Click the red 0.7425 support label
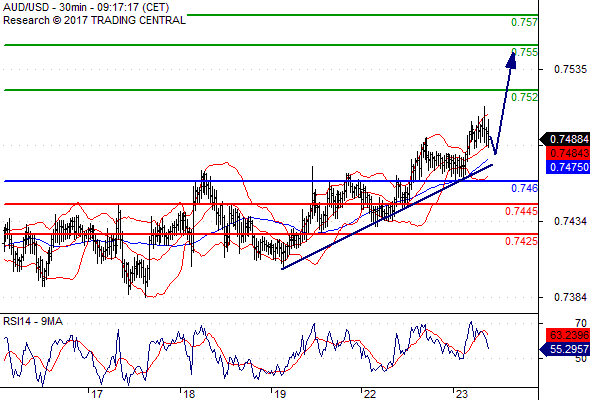Image resolution: width=590 pixels, height=400 pixels. point(521,241)
